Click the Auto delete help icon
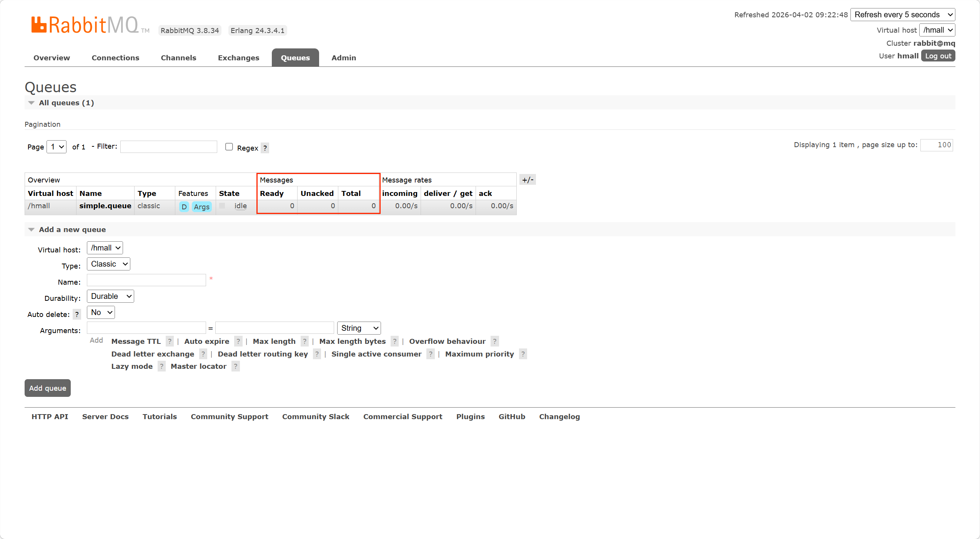The height and width of the screenshot is (539, 980). (77, 314)
